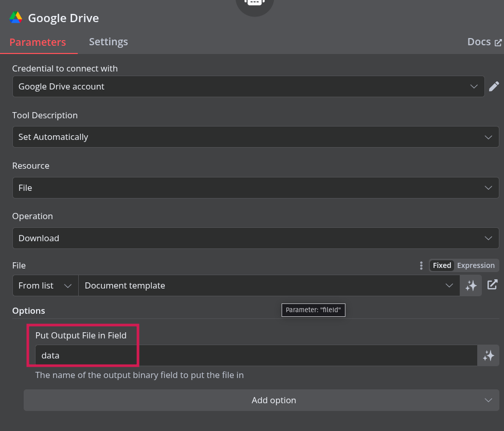Open the Operation dropdown showing Download
This screenshot has height=431, width=504.
click(x=255, y=238)
